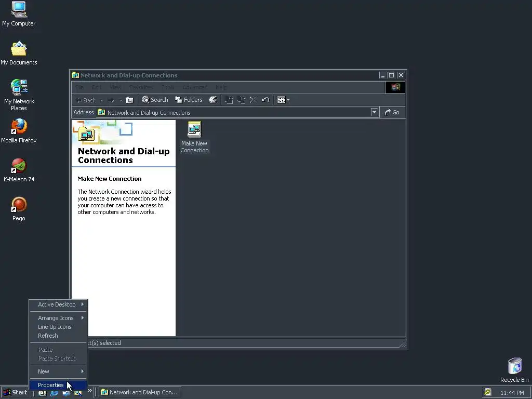Viewport: 532px width, 399px height.
Task: Open the Help menu
Action: click(221, 87)
